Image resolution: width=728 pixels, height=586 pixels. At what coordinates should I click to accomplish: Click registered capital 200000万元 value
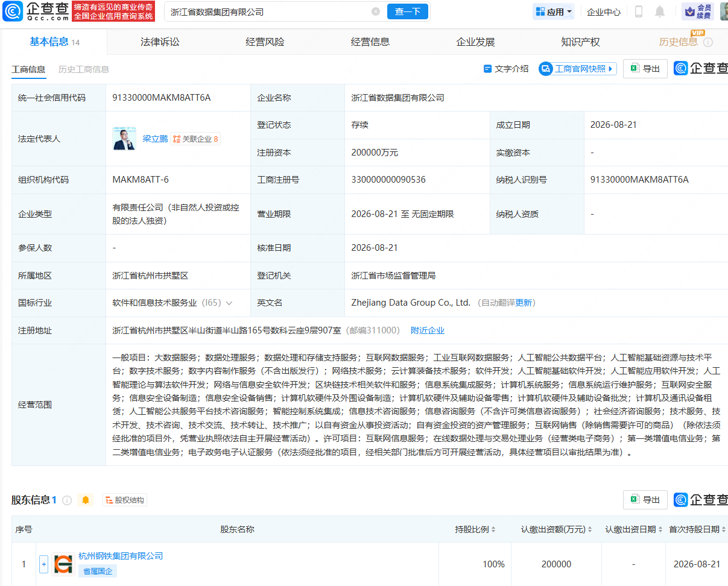click(375, 153)
